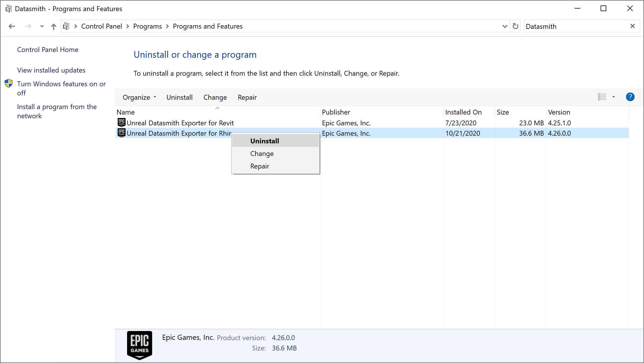Open help with the blue question mark
This screenshot has width=644, height=363.
pos(630,97)
